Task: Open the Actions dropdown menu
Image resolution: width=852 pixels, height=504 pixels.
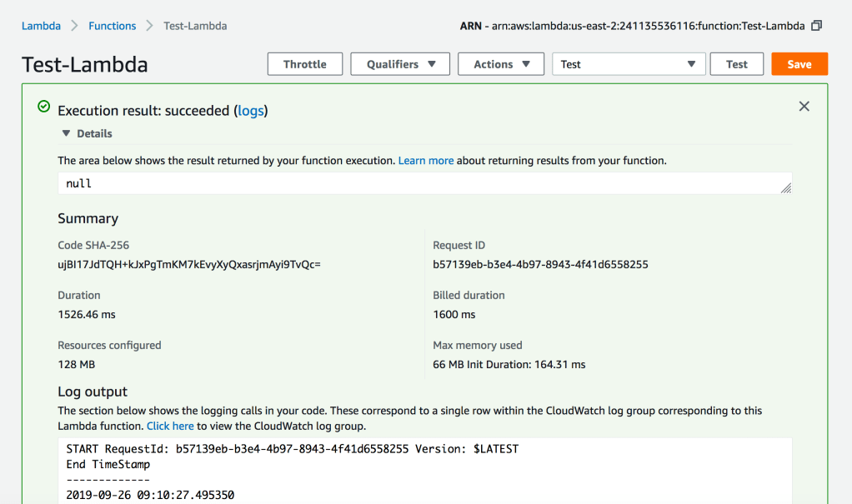Action: point(502,64)
